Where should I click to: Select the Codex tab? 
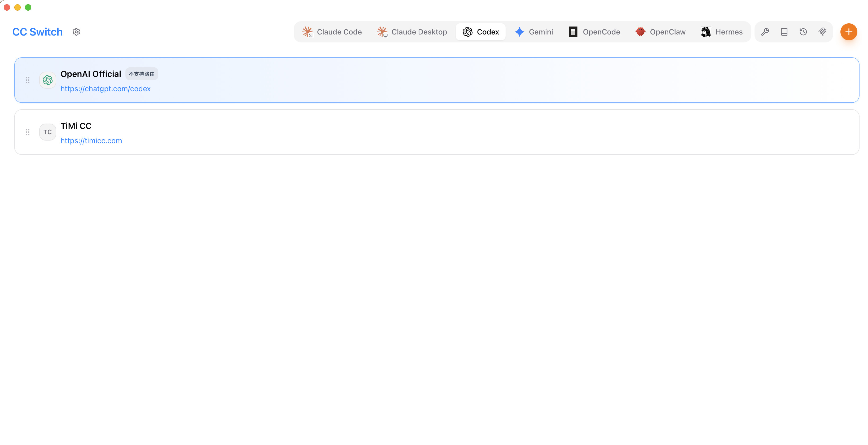click(480, 32)
